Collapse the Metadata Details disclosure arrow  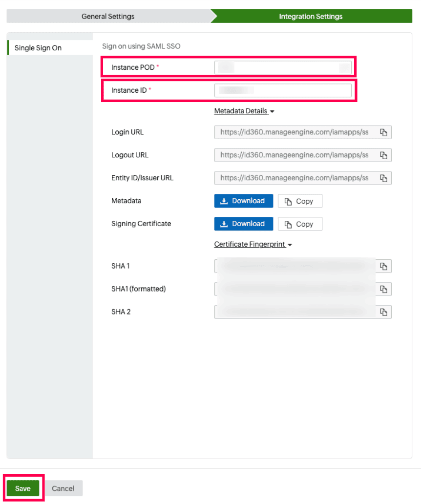pyautogui.click(x=272, y=111)
